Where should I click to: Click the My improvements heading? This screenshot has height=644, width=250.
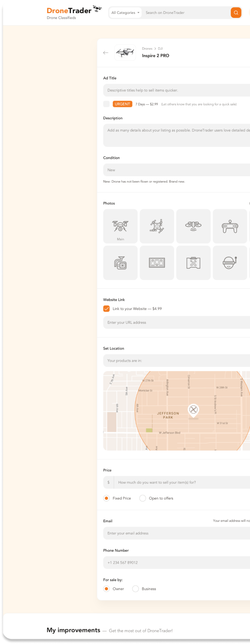(x=74, y=630)
